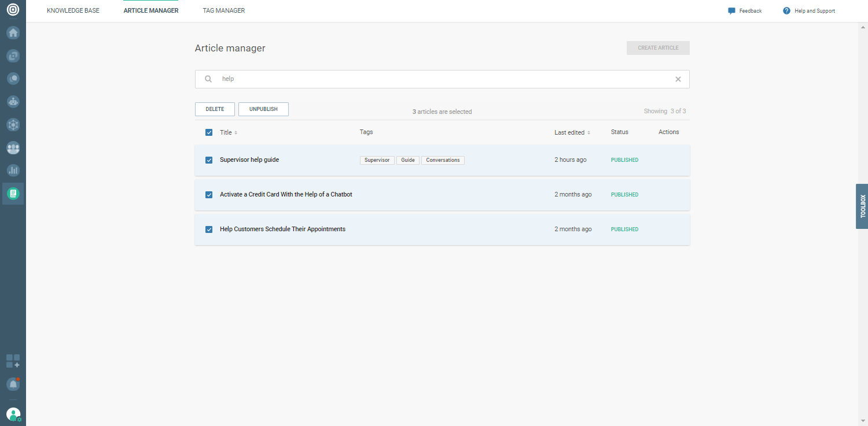Open the team members sidebar icon

[x=13, y=148]
